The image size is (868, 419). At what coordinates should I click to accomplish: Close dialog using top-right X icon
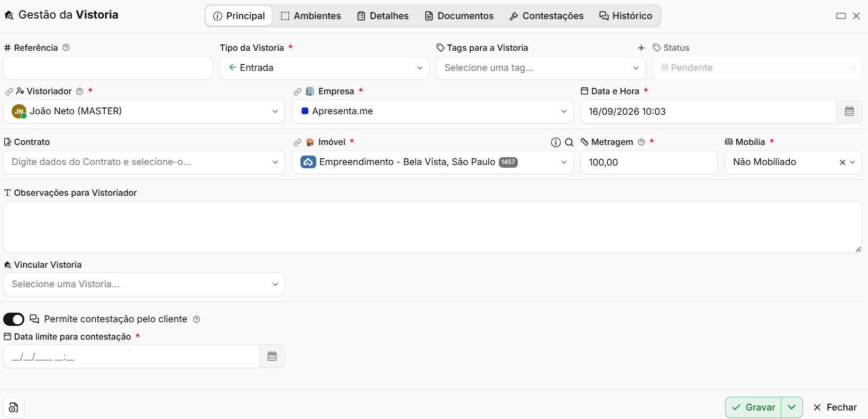856,16
